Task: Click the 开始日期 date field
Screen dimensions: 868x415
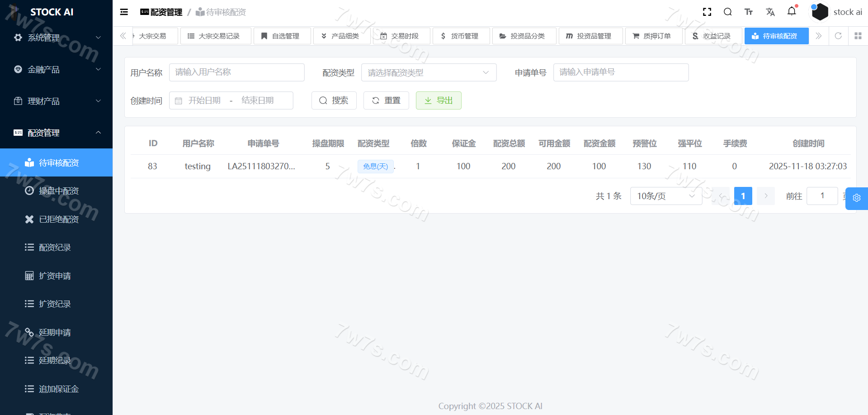Action: [204, 100]
